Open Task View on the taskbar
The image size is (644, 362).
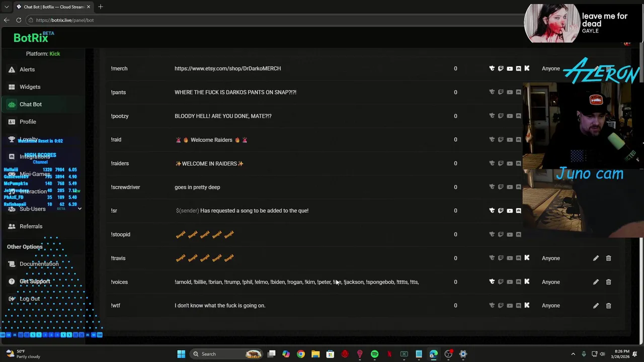271,354
